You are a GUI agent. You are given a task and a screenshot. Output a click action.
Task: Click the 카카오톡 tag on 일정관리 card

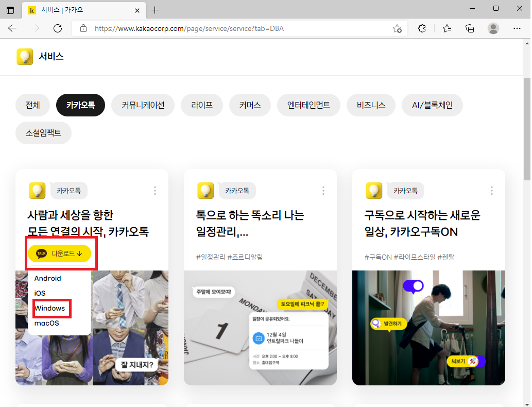point(237,191)
